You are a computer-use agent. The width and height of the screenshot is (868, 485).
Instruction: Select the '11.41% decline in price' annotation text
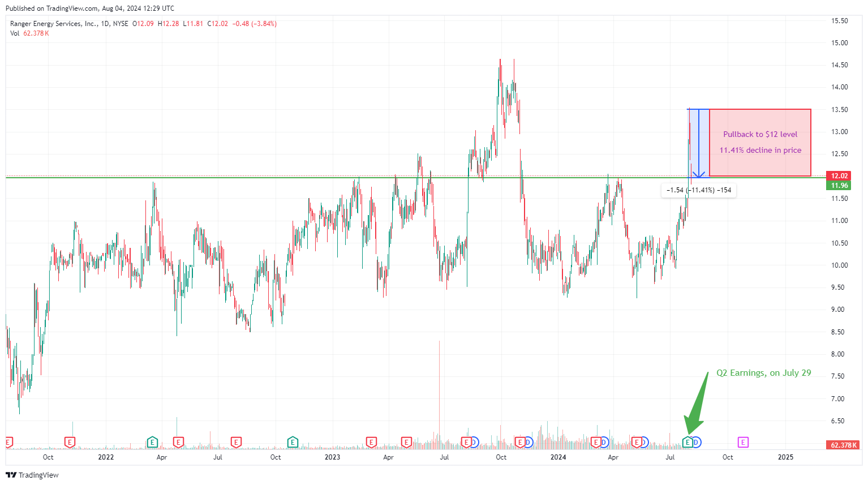760,150
